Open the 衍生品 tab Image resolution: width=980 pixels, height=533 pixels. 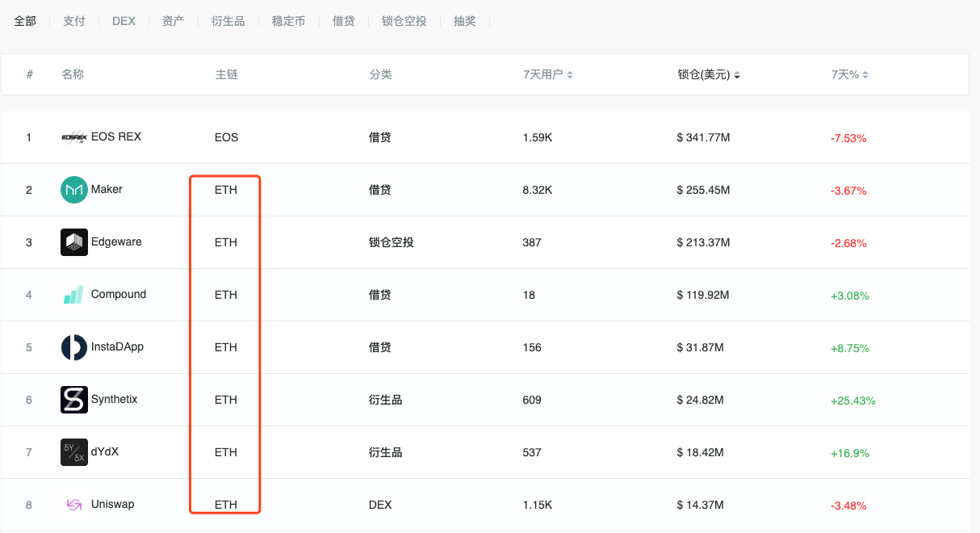coord(228,21)
